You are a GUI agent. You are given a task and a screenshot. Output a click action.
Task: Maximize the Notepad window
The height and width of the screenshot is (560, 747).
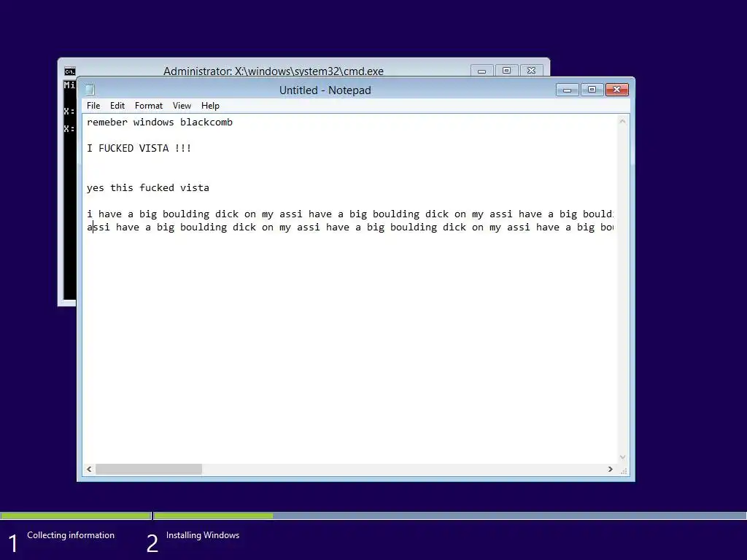tap(592, 90)
